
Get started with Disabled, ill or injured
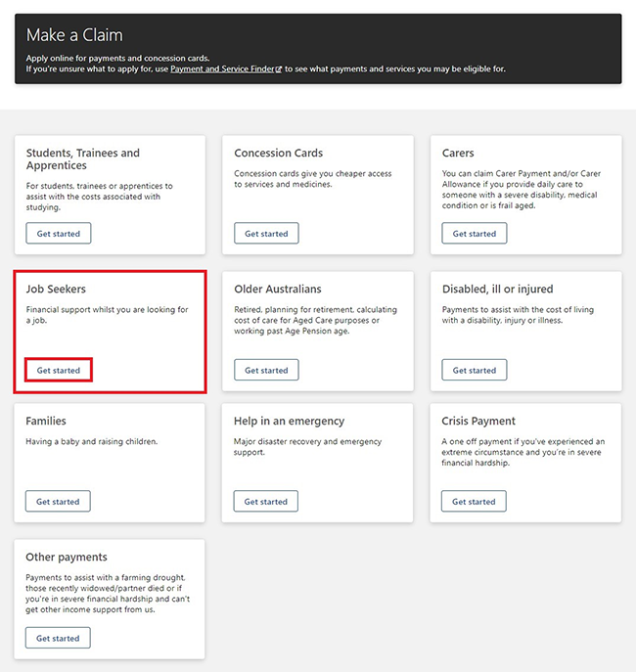[x=474, y=370]
